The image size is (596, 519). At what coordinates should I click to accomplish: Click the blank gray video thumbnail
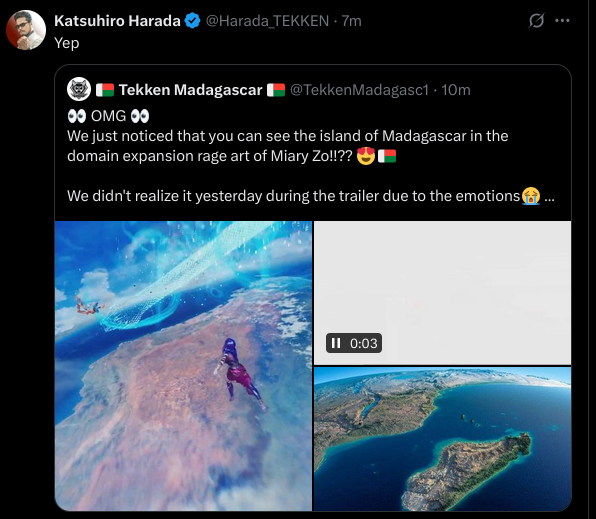(442, 293)
